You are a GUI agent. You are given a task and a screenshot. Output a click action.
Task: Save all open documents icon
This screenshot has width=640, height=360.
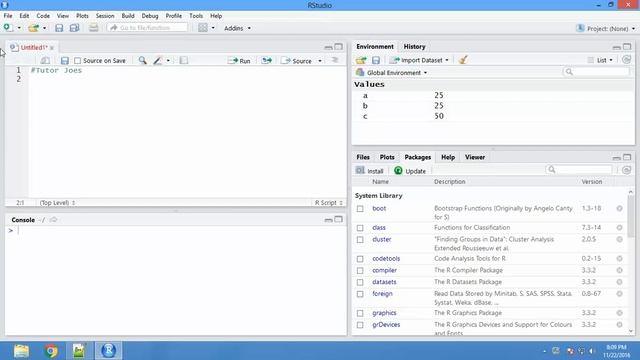click(74, 28)
